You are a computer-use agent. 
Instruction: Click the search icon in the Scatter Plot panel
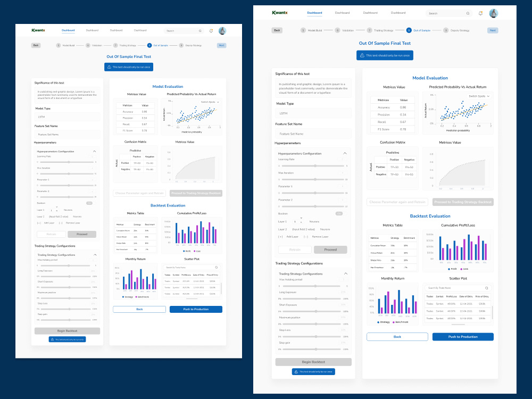tap(487, 288)
